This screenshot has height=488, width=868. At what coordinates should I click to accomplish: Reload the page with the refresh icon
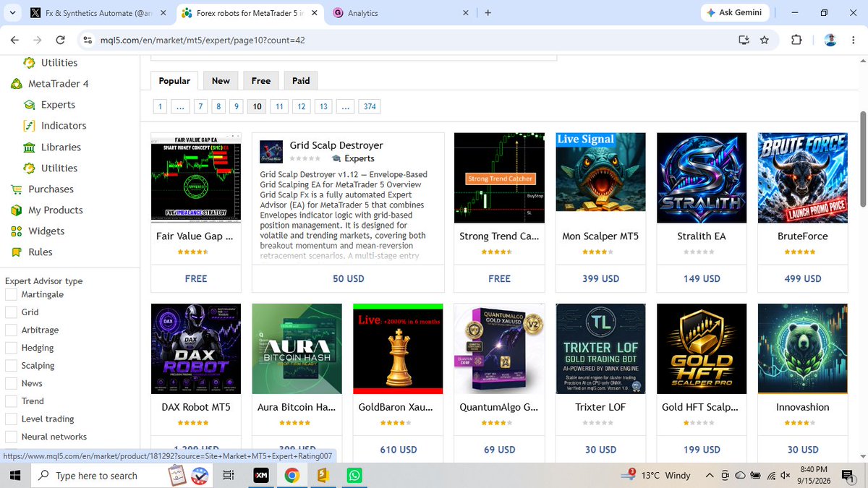click(60, 40)
